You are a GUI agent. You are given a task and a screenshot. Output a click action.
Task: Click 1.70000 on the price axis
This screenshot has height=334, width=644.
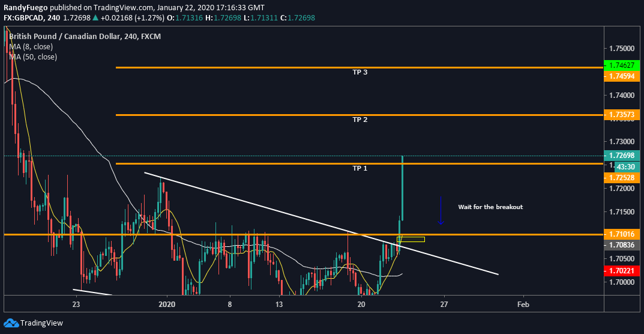click(x=622, y=282)
